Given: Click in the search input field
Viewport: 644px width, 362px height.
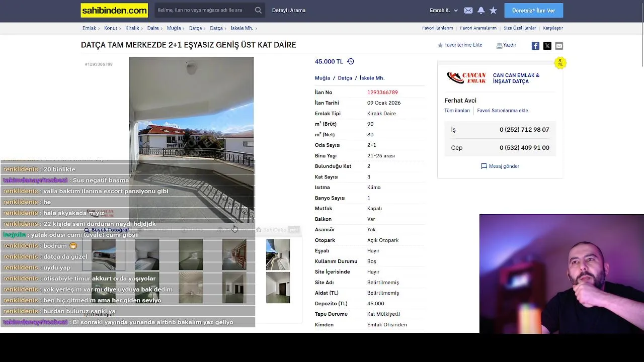Looking at the screenshot, I should (x=204, y=10).
